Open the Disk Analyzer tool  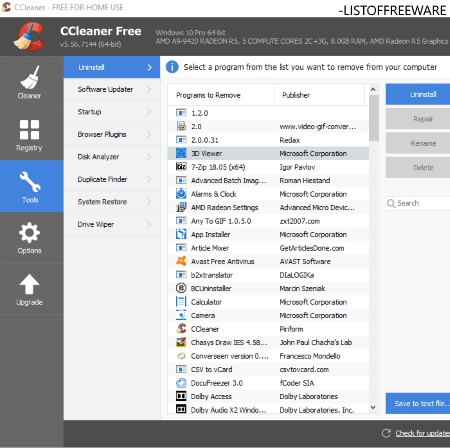tap(112, 157)
